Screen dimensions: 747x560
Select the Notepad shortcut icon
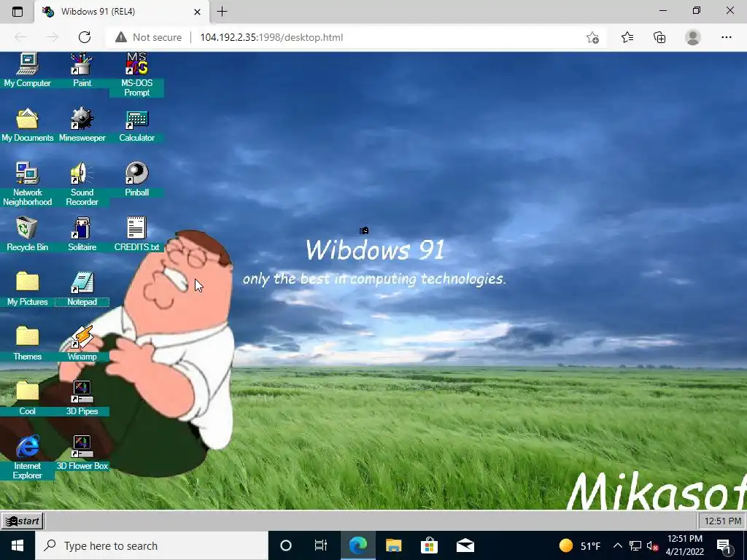[82, 289]
